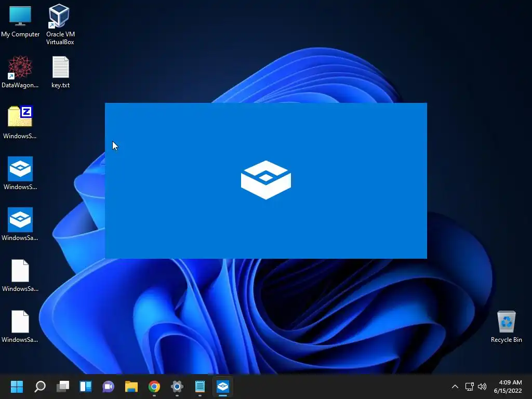Select the bottom blank WindowsSa... file
The width and height of the screenshot is (532, 399).
click(x=20, y=326)
